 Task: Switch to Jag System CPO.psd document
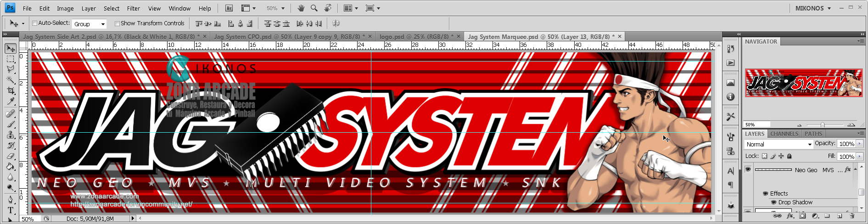coord(289,36)
